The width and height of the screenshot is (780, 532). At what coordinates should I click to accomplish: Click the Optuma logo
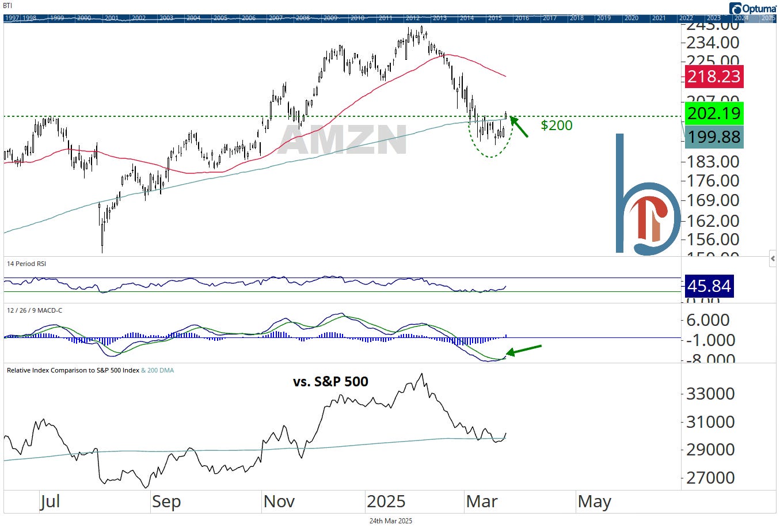[753, 8]
